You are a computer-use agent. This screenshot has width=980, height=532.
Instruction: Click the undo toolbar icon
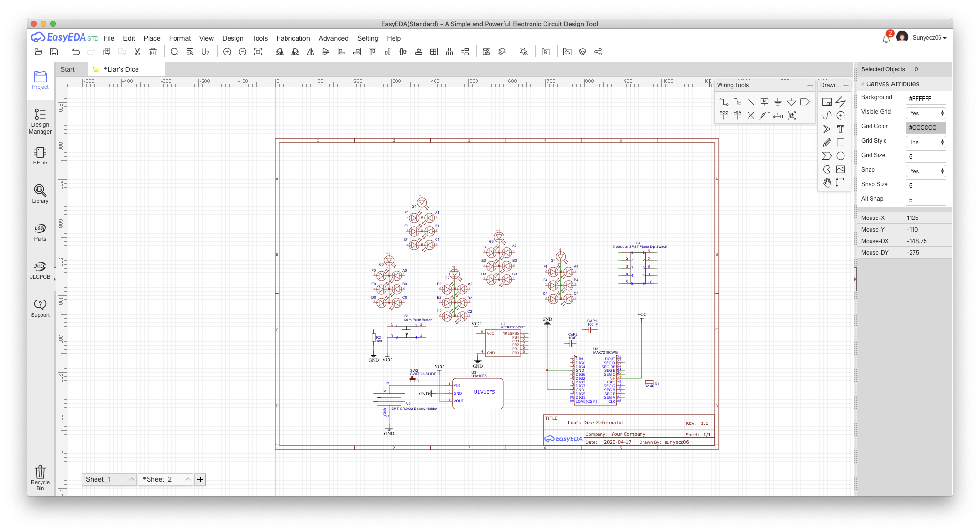[76, 52]
